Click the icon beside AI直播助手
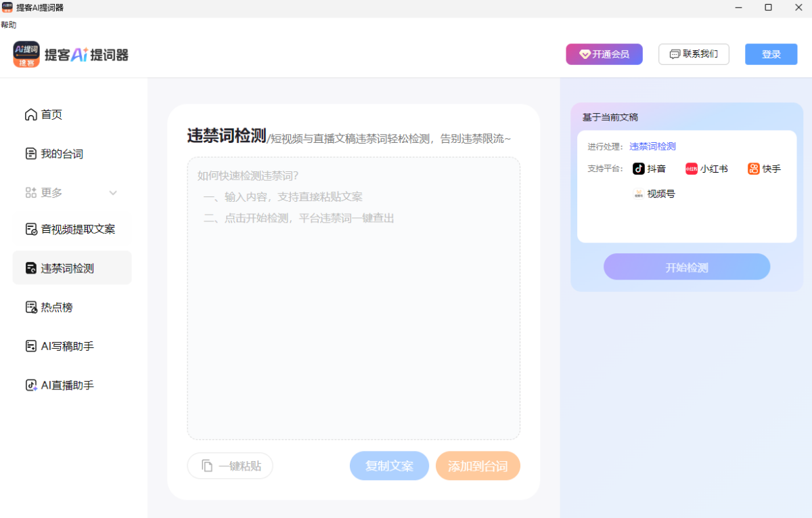The height and width of the screenshot is (518, 812). pyautogui.click(x=30, y=385)
